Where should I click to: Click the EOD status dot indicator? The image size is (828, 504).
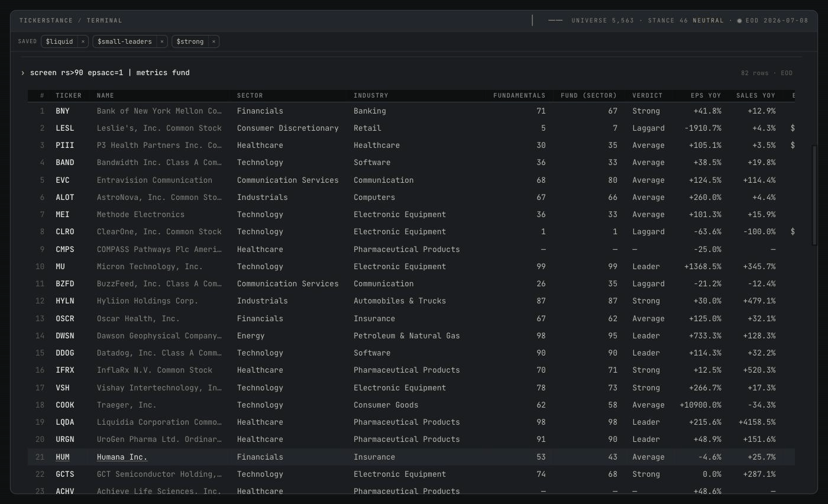[739, 21]
